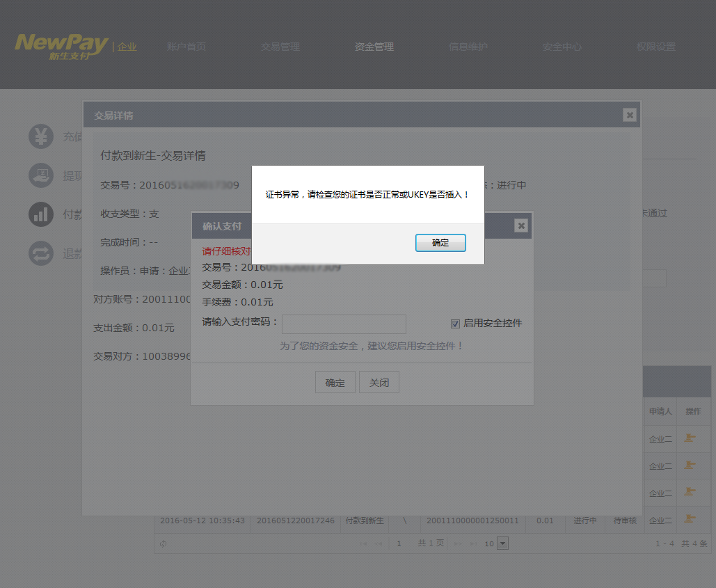The width and height of the screenshot is (716, 588).
Task: Click audit gavel icon in 2016051220017246 row
Action: pos(690,519)
